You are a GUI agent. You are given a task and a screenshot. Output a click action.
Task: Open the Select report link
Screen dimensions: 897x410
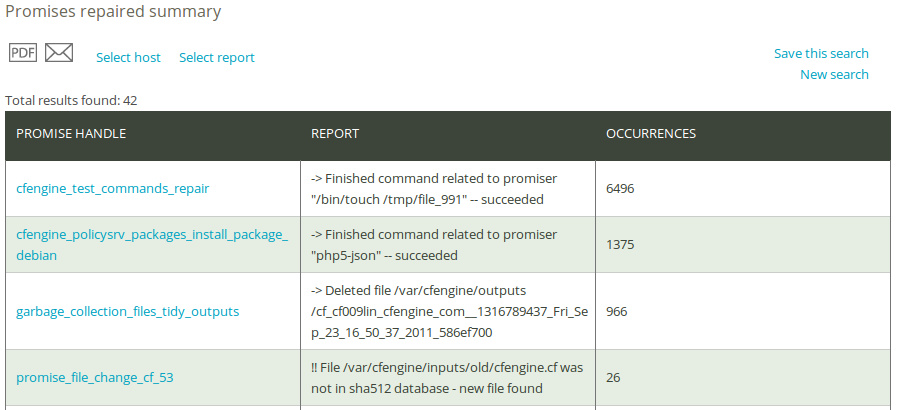(216, 57)
